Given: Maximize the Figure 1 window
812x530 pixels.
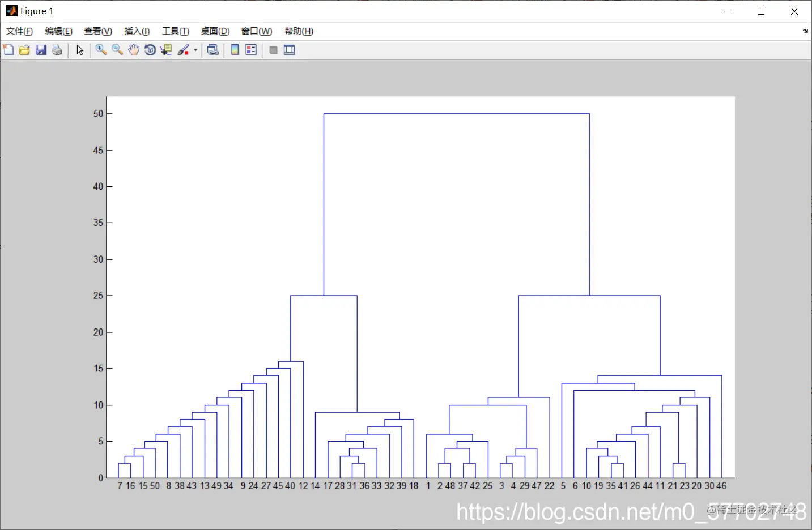Looking at the screenshot, I should [x=761, y=11].
